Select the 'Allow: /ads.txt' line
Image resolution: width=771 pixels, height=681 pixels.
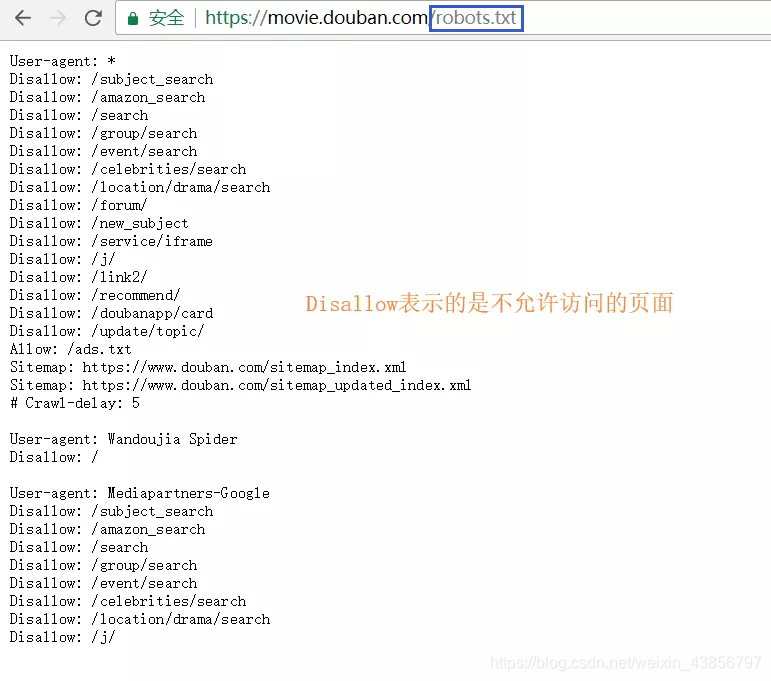(70, 349)
